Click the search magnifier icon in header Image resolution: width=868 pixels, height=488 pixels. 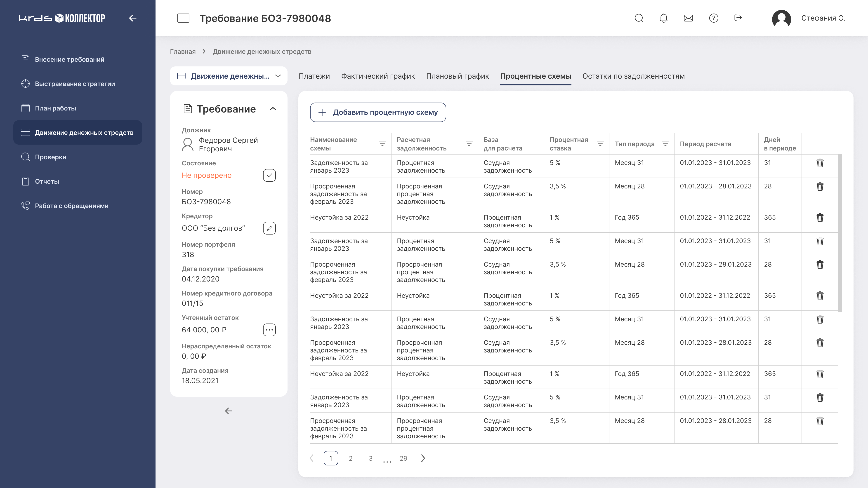coord(639,18)
